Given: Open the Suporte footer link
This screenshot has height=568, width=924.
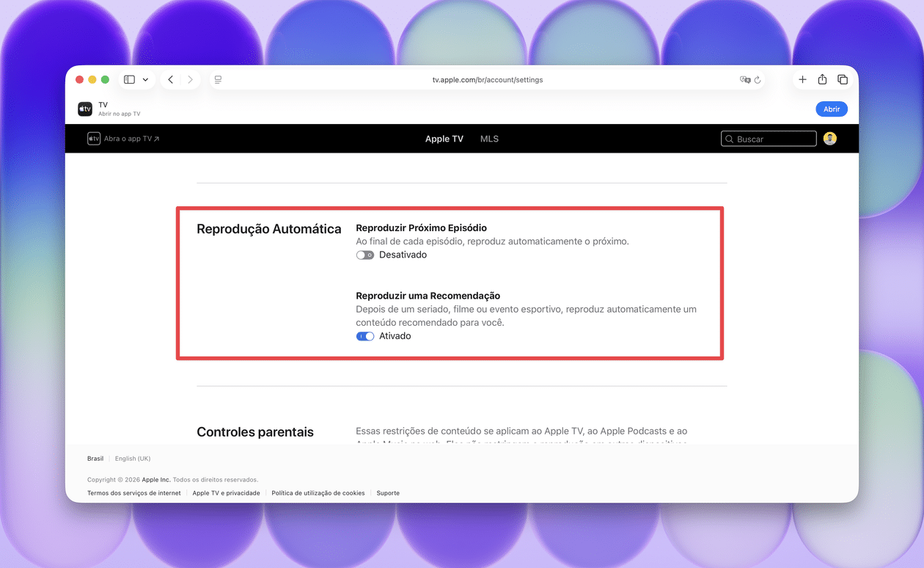Looking at the screenshot, I should [388, 493].
